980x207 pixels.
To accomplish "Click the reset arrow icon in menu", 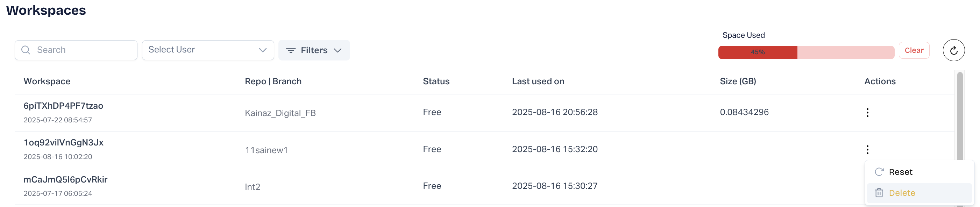I will [879, 172].
